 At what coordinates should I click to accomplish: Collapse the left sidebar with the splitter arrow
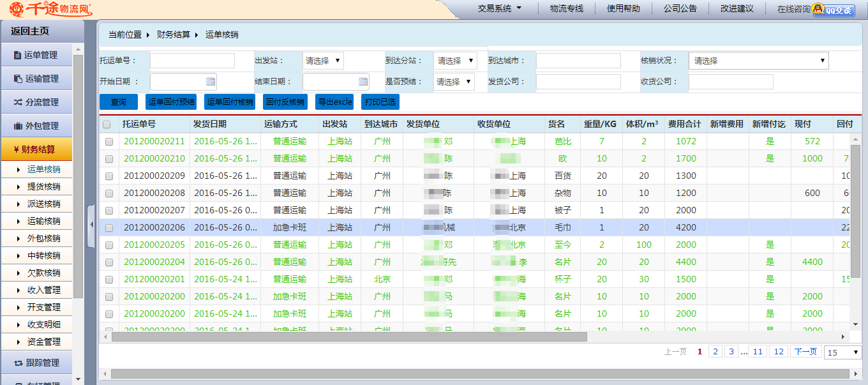(91, 225)
